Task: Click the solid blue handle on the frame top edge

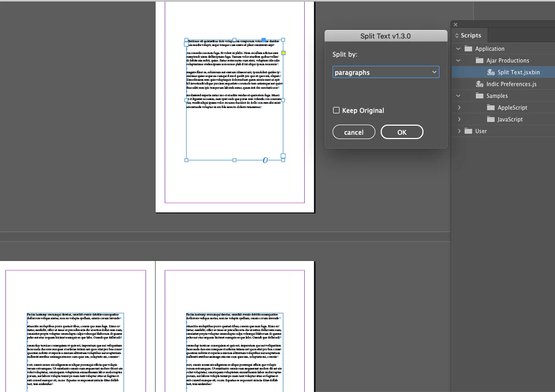Action: (x=264, y=40)
